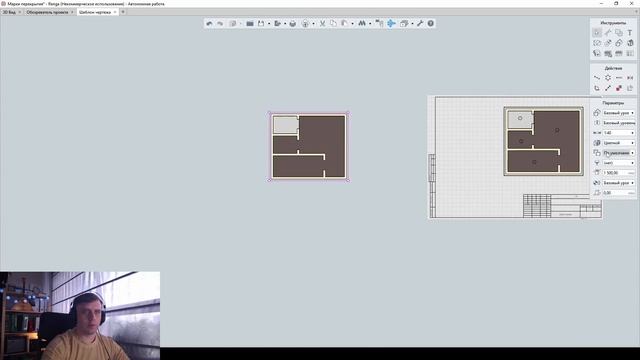Open the arrow next to the Paste icon
640x360 pixels.
[352, 24]
